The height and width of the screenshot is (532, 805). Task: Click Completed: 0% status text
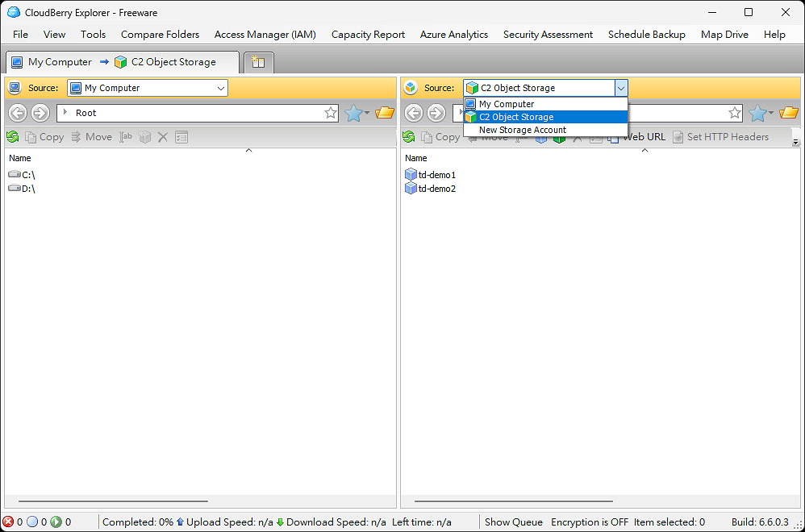[138, 522]
